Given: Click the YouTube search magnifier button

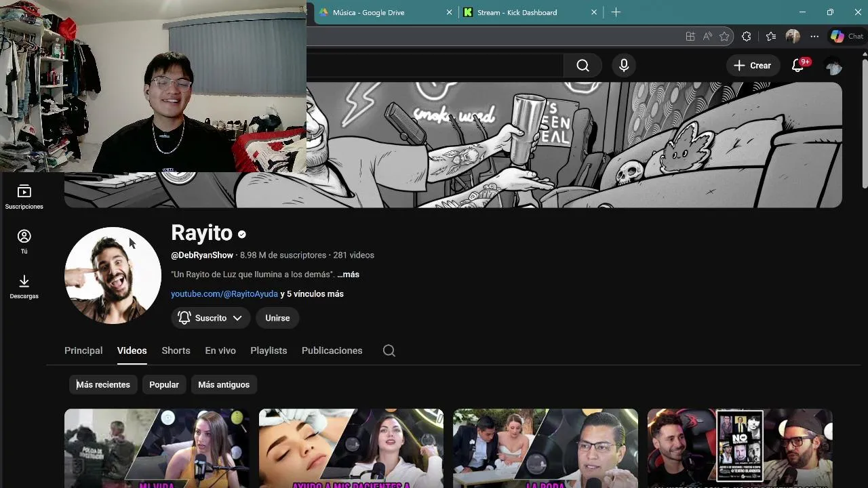Looking at the screenshot, I should [583, 66].
